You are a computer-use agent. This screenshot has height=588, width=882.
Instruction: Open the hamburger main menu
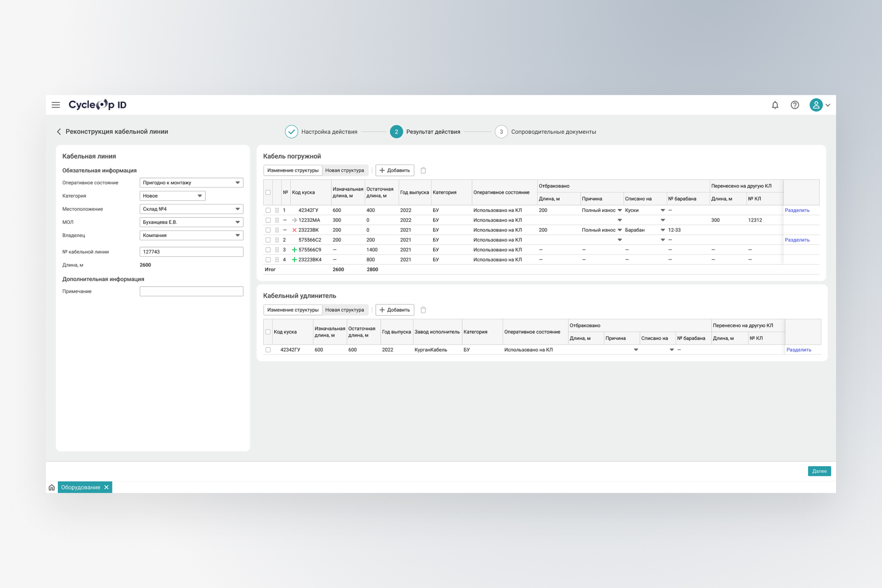tap(56, 105)
